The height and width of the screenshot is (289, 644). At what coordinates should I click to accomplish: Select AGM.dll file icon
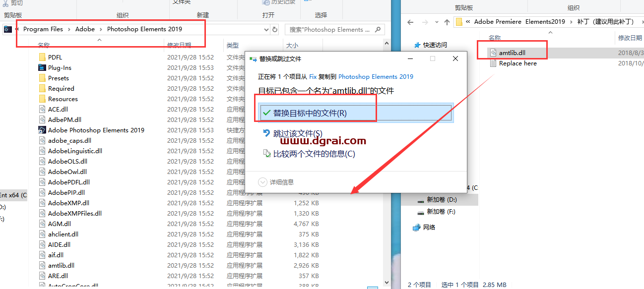click(x=42, y=224)
